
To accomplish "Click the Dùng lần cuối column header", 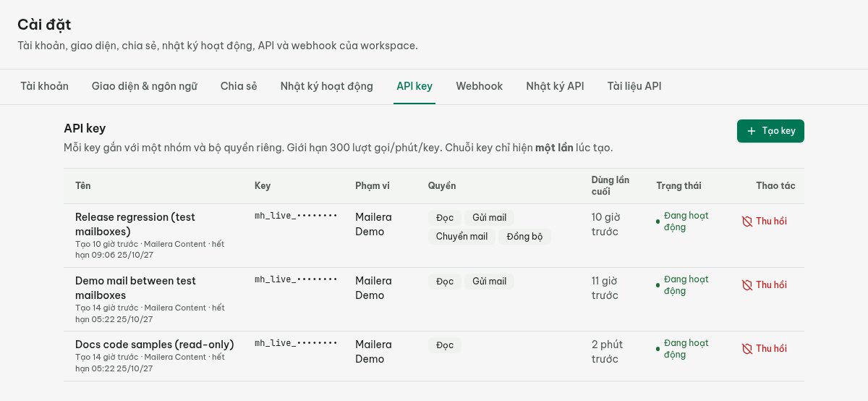I will click(602, 186).
